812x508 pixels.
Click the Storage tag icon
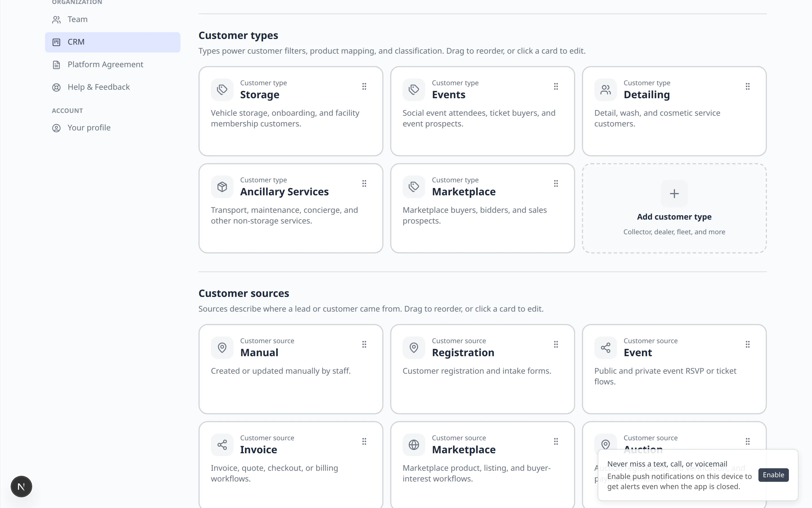pos(222,90)
